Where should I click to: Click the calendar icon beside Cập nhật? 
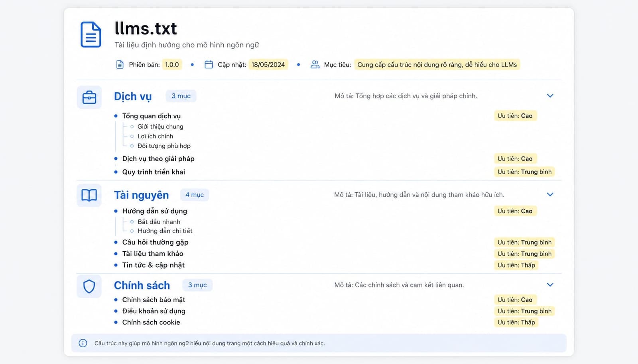tap(209, 65)
